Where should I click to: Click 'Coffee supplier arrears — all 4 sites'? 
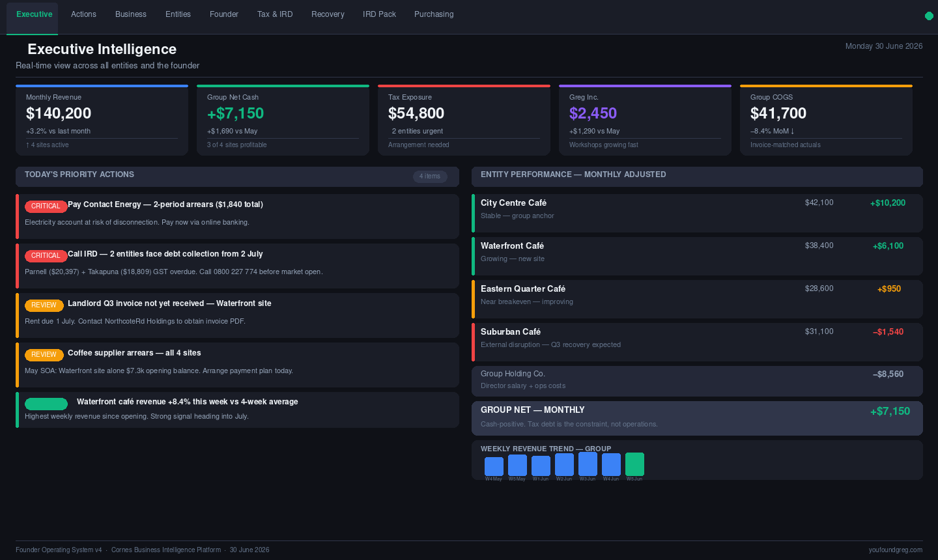[134, 353]
